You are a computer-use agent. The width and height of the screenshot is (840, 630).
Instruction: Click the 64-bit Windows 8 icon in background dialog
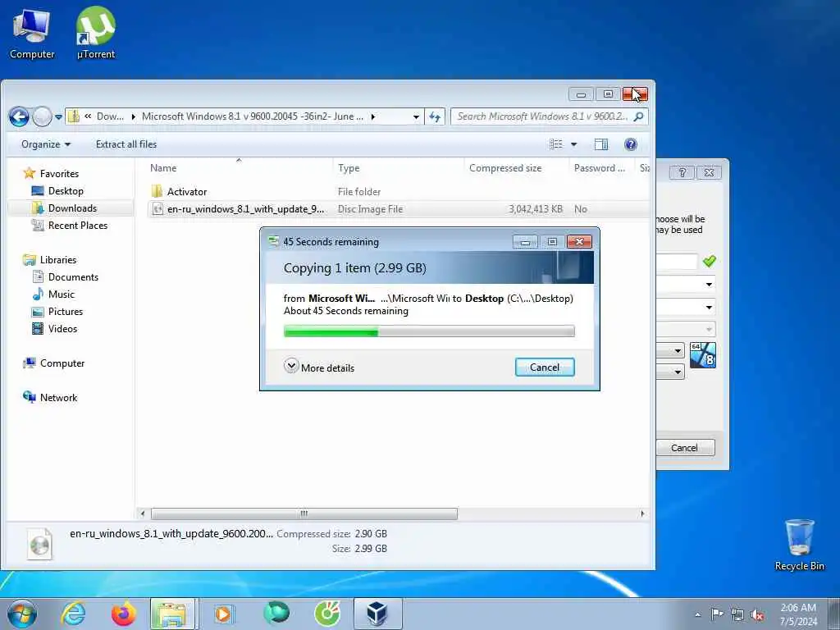(703, 355)
